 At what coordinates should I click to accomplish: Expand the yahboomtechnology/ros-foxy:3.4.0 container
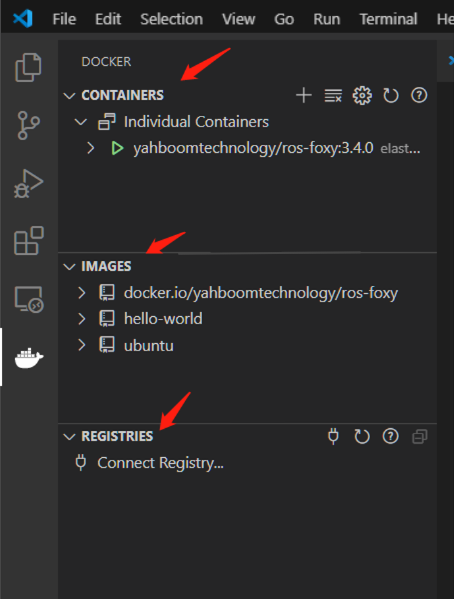pyautogui.click(x=91, y=148)
